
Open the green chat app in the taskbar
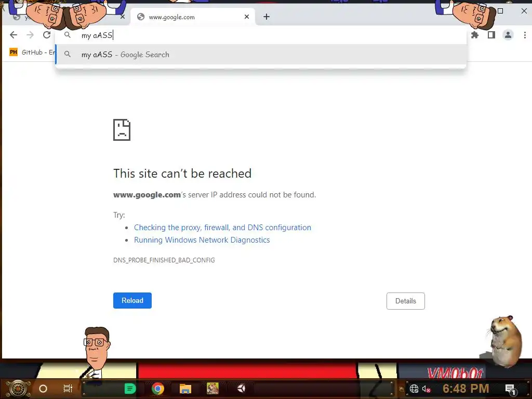click(130, 389)
